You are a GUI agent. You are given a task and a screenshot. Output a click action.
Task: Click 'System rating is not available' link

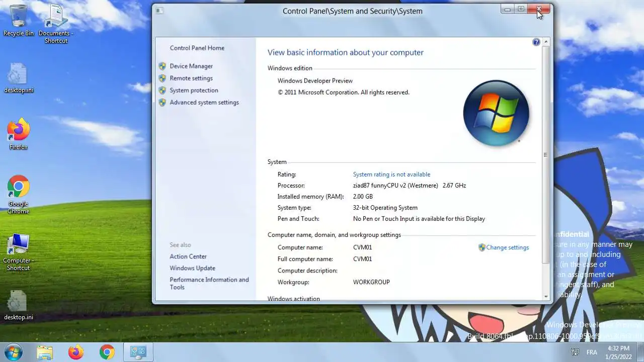[391, 174]
